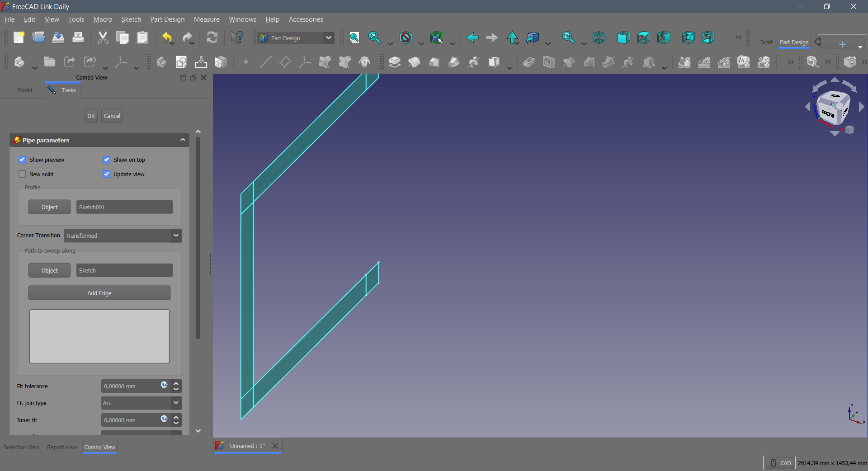Image resolution: width=868 pixels, height=471 pixels.
Task: Disable the Update view checkbox
Action: [x=107, y=174]
